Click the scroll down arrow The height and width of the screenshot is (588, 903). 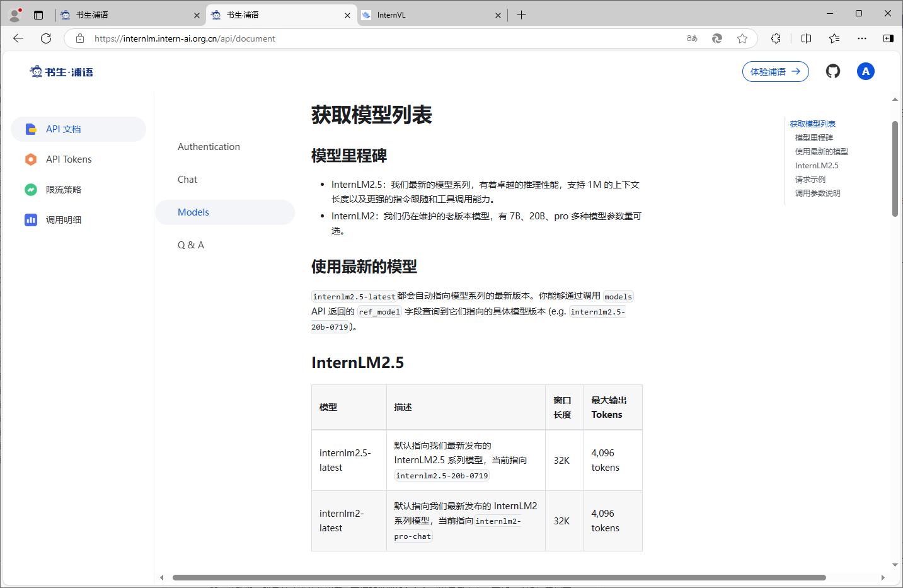(x=895, y=565)
